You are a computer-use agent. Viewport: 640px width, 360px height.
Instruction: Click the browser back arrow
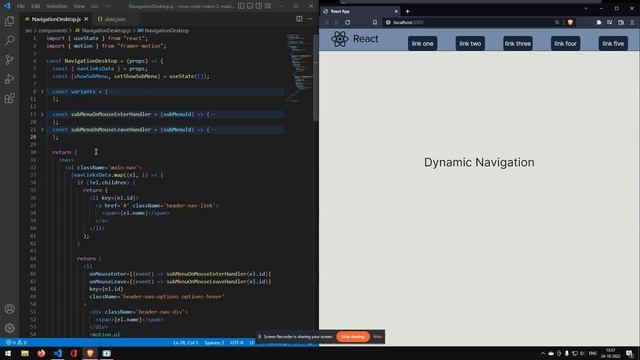pos(327,22)
